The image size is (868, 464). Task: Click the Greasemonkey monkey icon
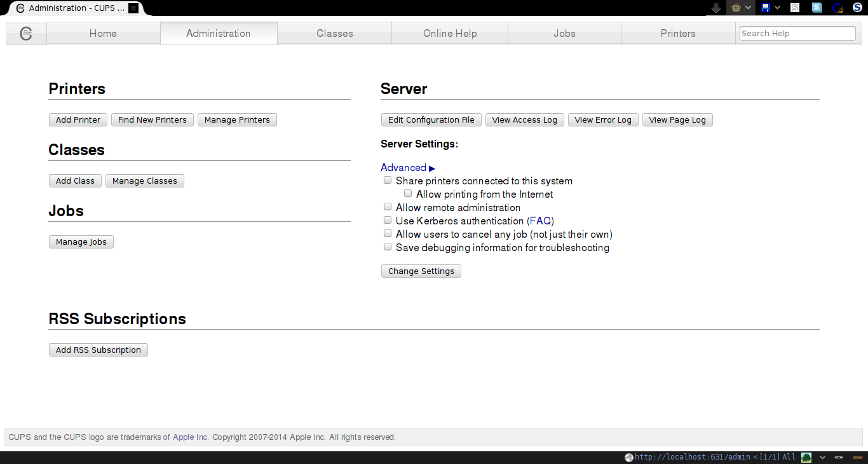pos(736,8)
